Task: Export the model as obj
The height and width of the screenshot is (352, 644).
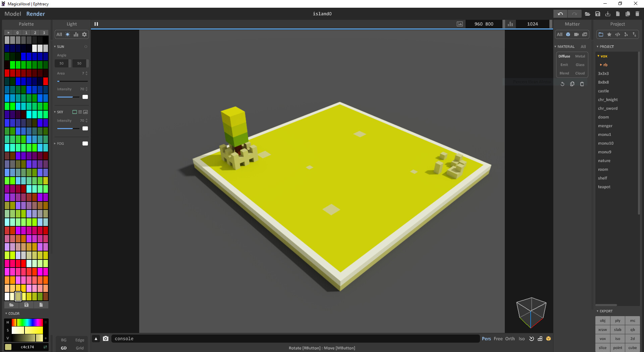Action: click(x=602, y=320)
